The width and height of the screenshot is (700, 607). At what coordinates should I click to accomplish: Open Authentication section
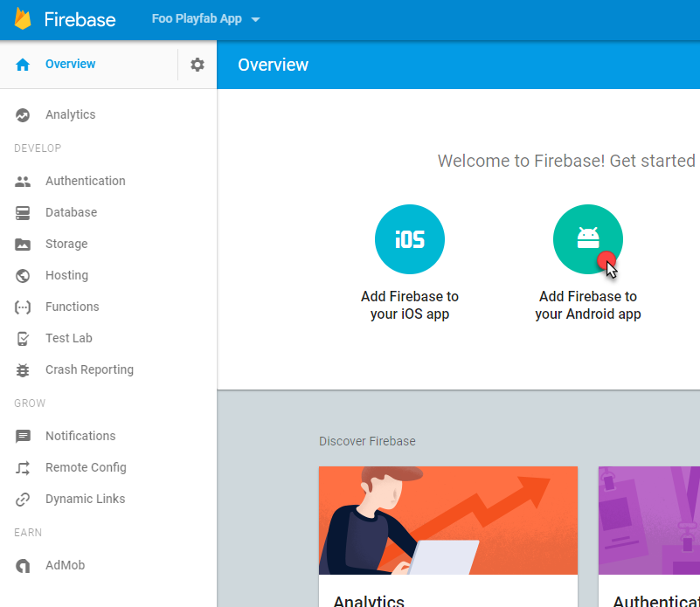pyautogui.click(x=86, y=181)
